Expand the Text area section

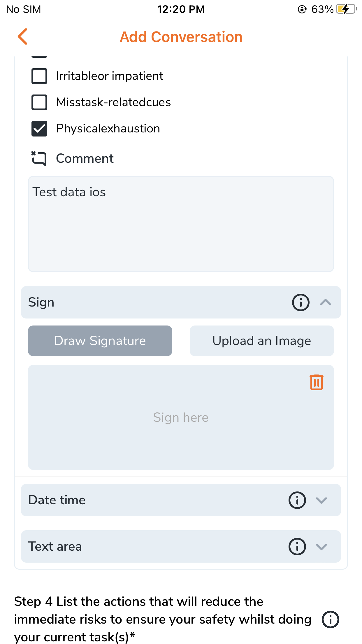tap(321, 547)
